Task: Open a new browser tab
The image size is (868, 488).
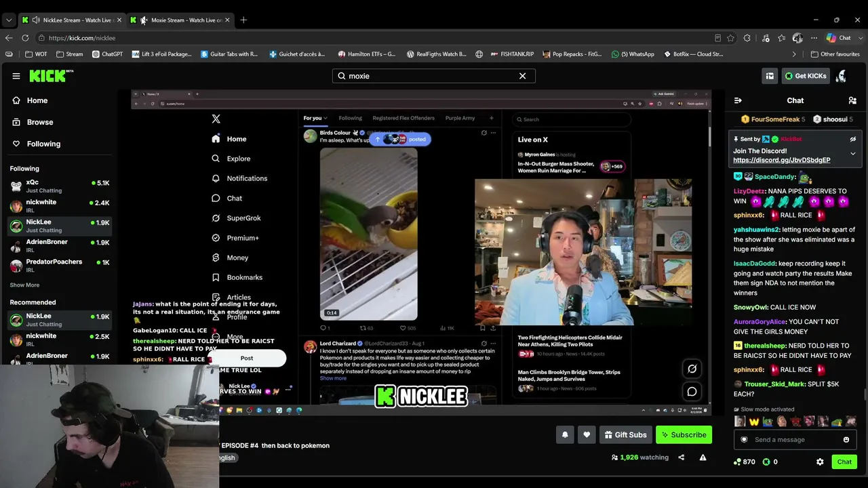Action: tap(243, 20)
